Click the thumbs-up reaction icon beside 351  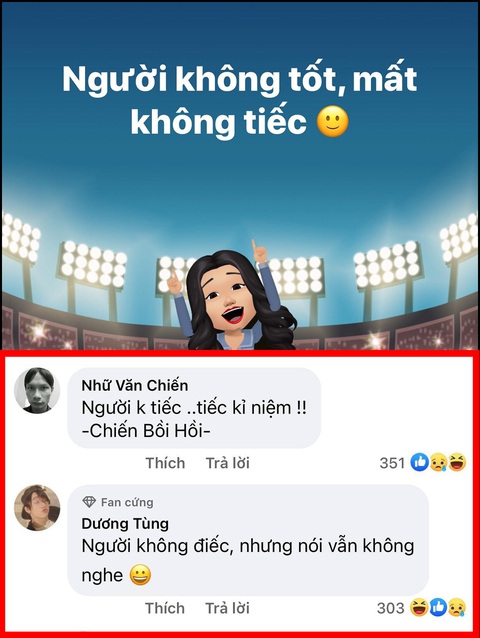pos(419,463)
